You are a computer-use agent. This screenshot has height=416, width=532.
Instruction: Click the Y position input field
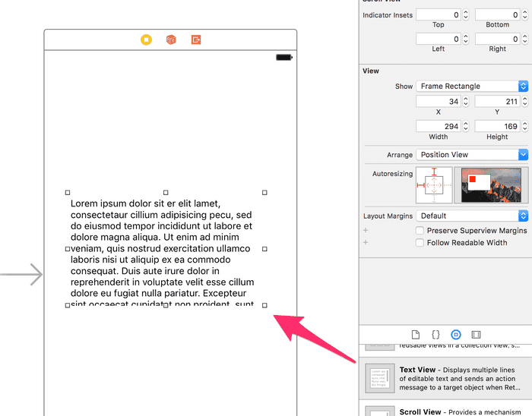click(496, 102)
